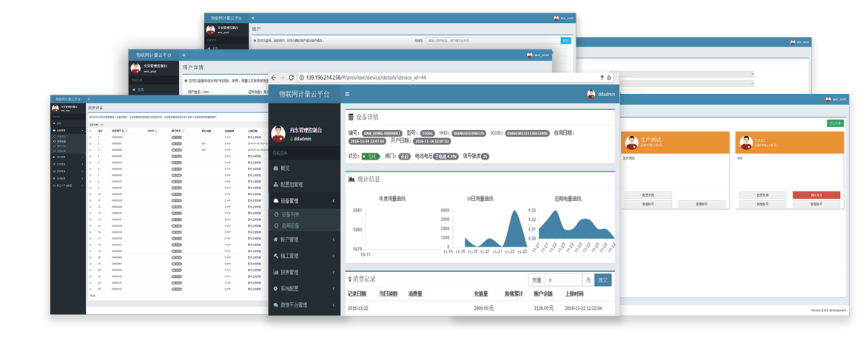
Task: Bookmark the page with the star icon
Action: (609, 77)
